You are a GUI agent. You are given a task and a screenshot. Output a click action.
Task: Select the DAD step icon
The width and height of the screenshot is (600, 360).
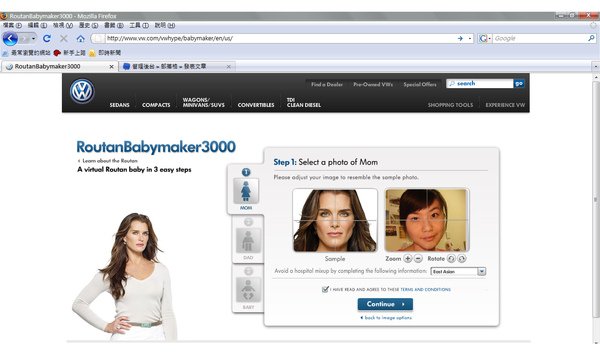[248, 240]
